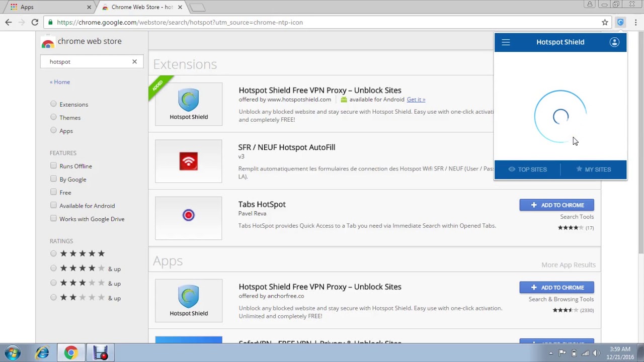
Task: Show hidden system tray icons
Action: click(x=550, y=353)
